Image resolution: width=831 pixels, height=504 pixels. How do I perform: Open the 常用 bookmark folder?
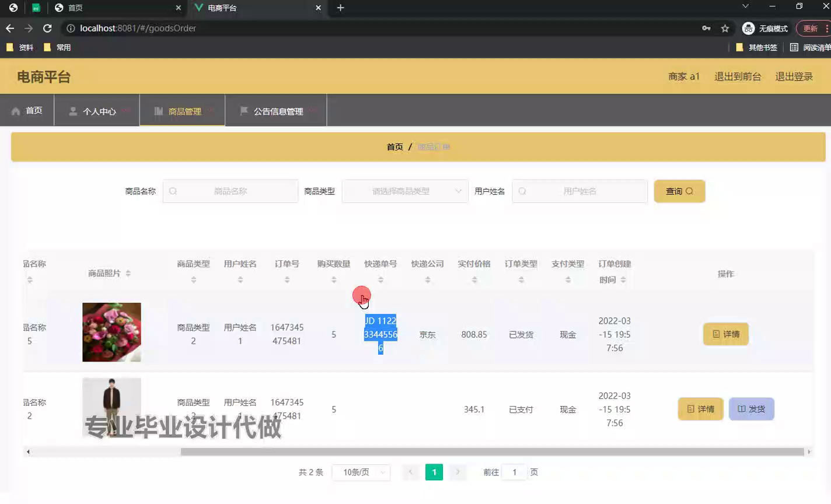point(57,47)
